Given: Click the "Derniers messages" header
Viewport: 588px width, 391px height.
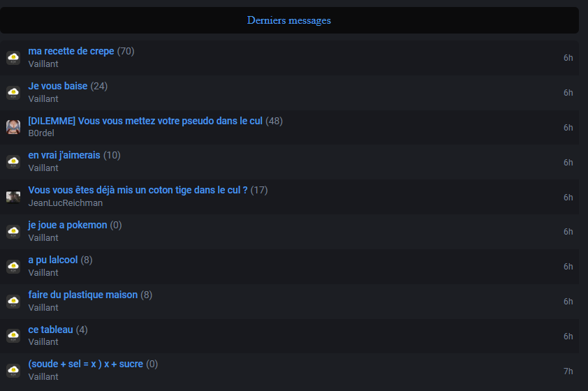Looking at the screenshot, I should point(289,20).
